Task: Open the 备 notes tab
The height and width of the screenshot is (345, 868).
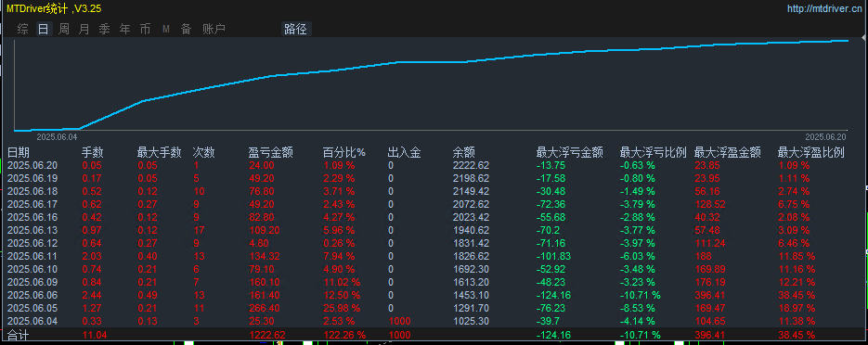Action: click(186, 30)
